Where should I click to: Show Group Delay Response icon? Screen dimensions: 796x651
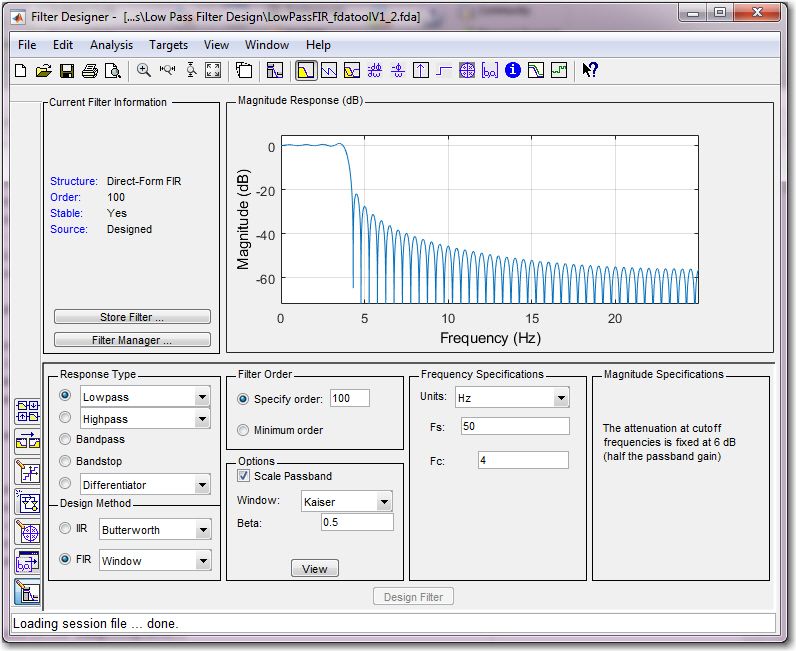[x=375, y=70]
